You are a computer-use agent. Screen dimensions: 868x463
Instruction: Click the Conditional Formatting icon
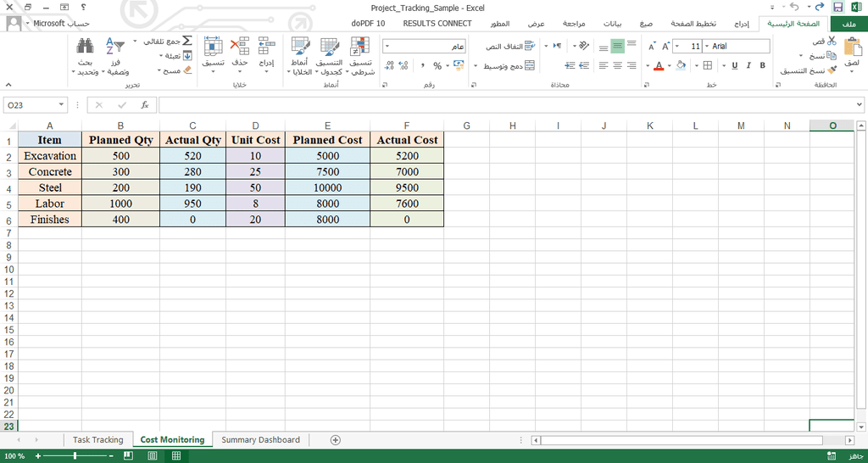point(359,47)
